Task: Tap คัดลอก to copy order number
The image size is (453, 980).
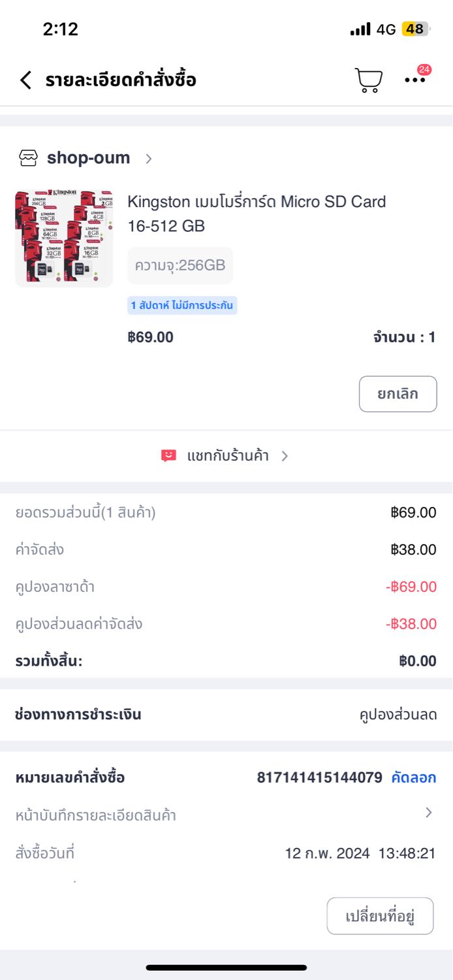Action: [413, 777]
